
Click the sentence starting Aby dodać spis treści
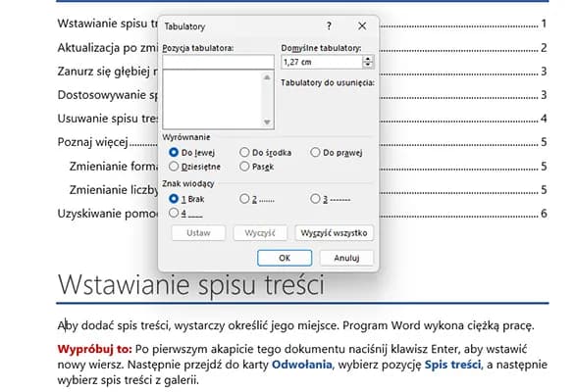point(295,325)
